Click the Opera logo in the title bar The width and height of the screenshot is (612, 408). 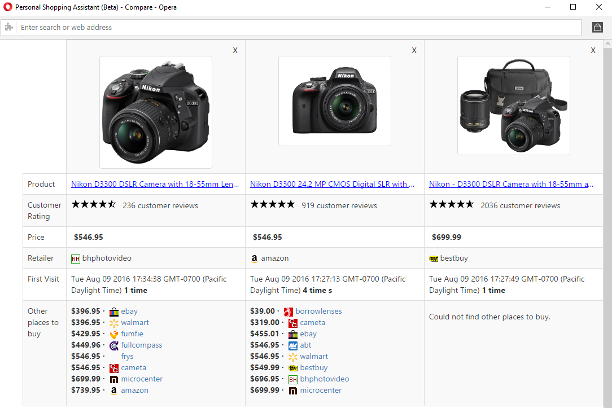(8, 7)
